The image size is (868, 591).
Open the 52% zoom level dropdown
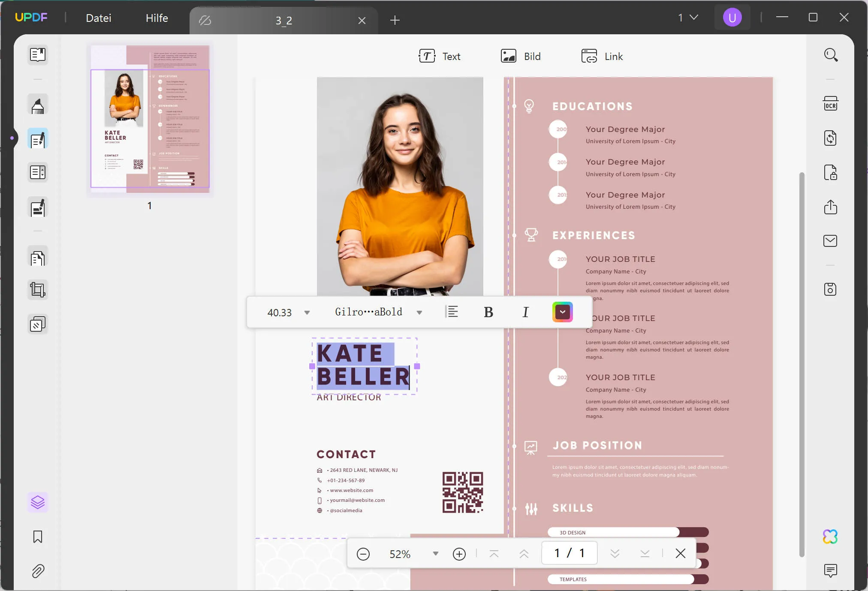click(436, 554)
